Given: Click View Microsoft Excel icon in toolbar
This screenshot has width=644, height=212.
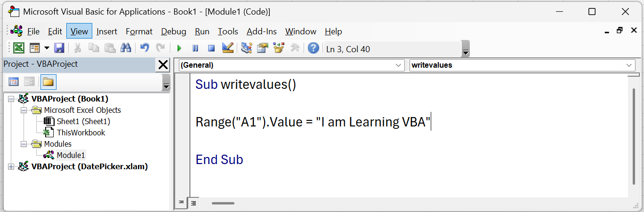Looking at the screenshot, I should click(19, 48).
